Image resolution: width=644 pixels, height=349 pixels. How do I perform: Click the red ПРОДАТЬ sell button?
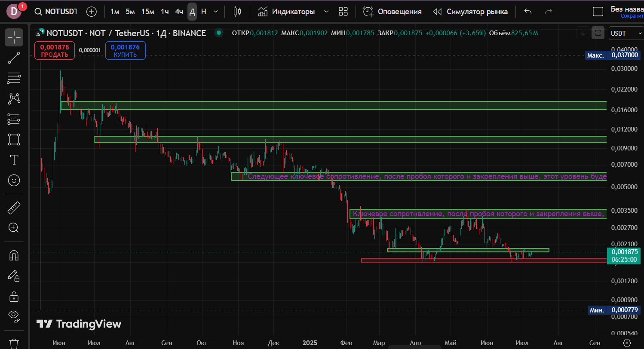[54, 50]
